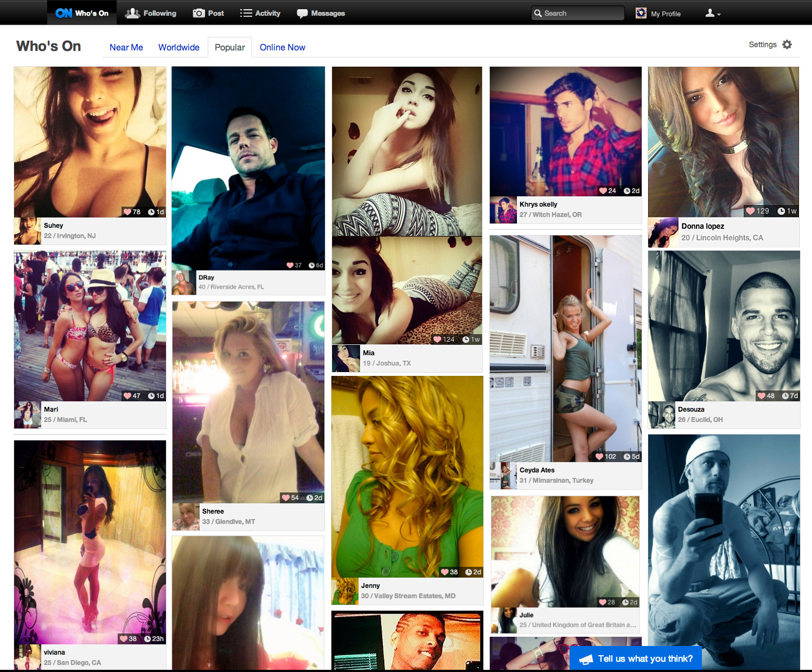Open Mari's small profile avatar

click(28, 415)
